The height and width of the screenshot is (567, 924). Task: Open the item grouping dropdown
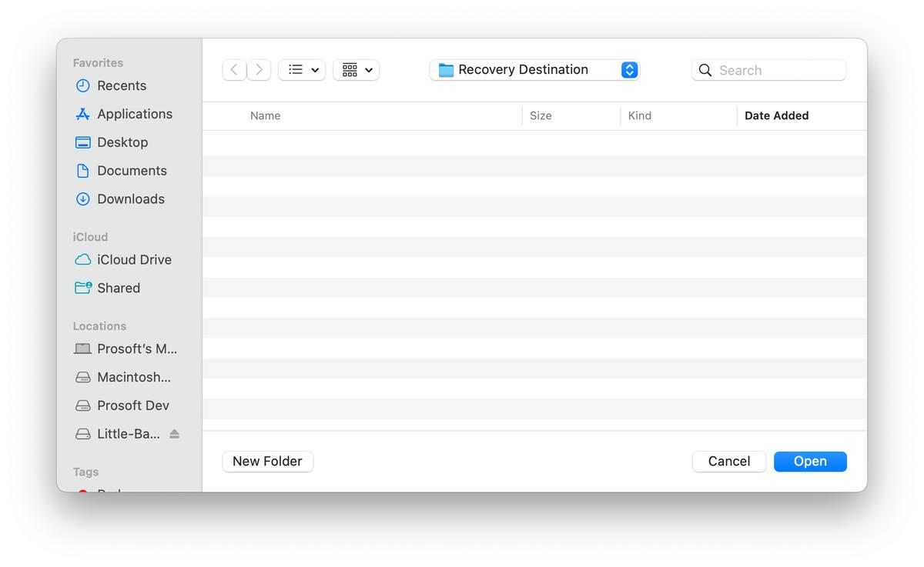356,69
